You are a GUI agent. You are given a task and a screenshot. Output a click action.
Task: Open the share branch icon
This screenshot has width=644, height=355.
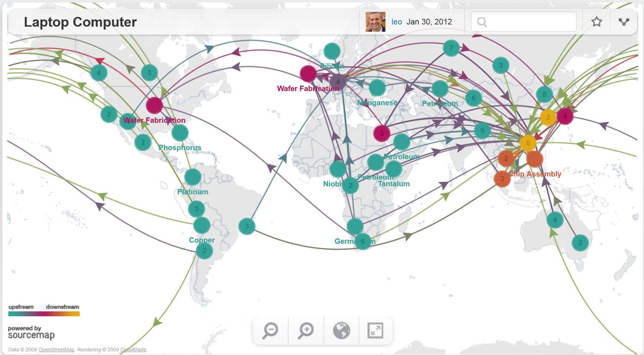click(x=624, y=22)
